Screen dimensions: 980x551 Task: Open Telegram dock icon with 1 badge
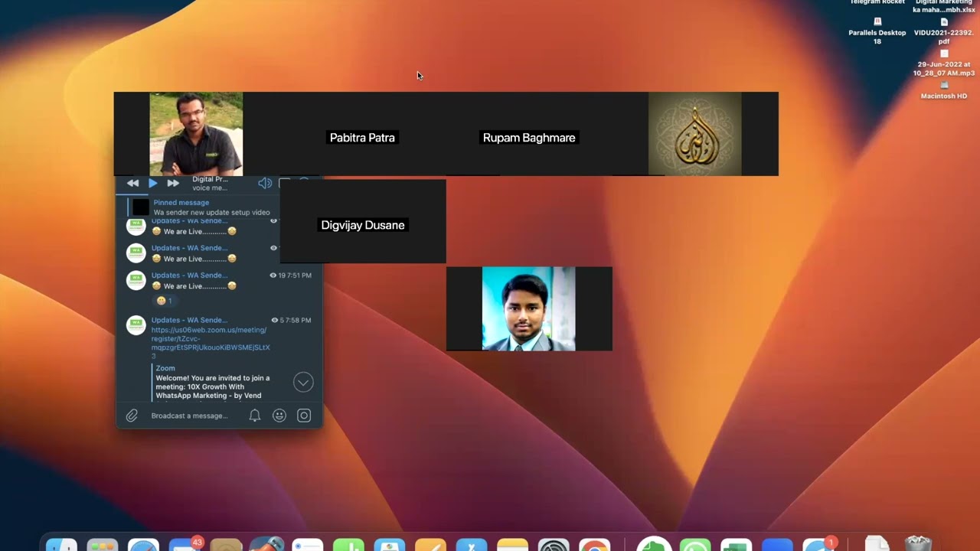coord(818,544)
